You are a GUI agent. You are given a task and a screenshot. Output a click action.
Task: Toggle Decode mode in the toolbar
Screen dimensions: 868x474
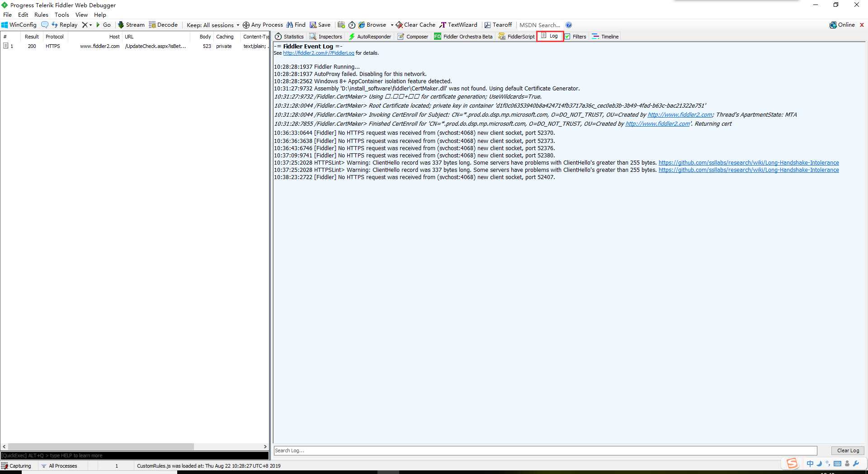coord(163,25)
